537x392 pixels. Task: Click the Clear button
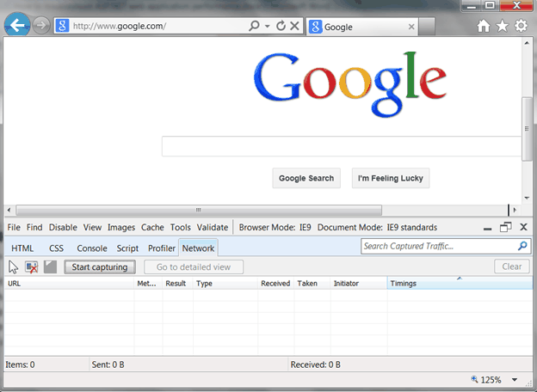(x=512, y=266)
